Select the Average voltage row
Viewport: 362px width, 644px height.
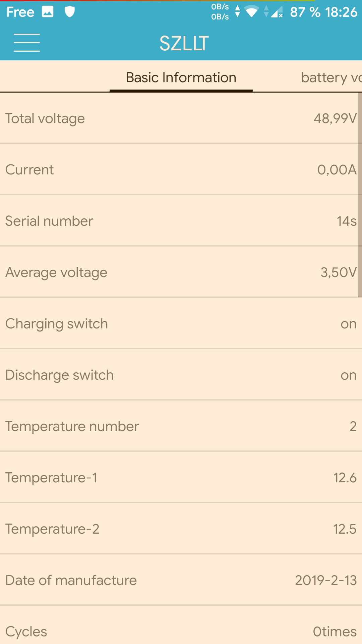(x=181, y=272)
